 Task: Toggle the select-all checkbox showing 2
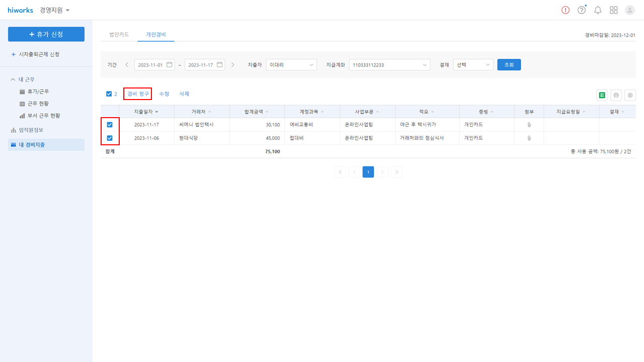click(109, 94)
